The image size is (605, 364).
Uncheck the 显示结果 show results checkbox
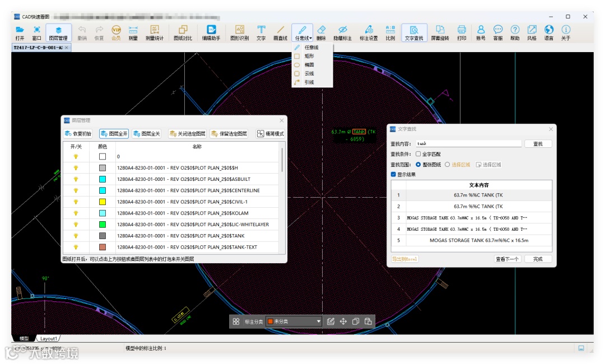click(x=394, y=174)
